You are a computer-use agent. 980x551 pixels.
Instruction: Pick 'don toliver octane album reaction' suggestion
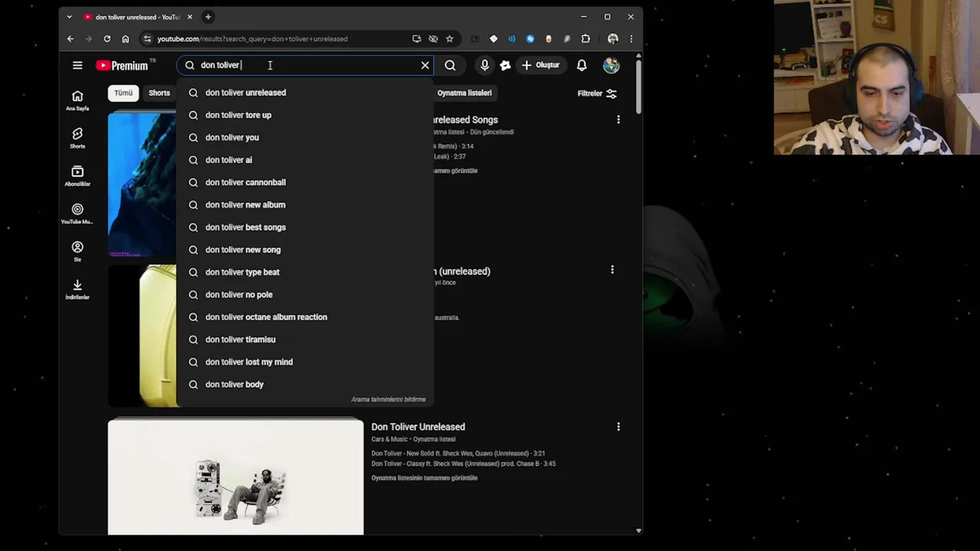coord(305,317)
